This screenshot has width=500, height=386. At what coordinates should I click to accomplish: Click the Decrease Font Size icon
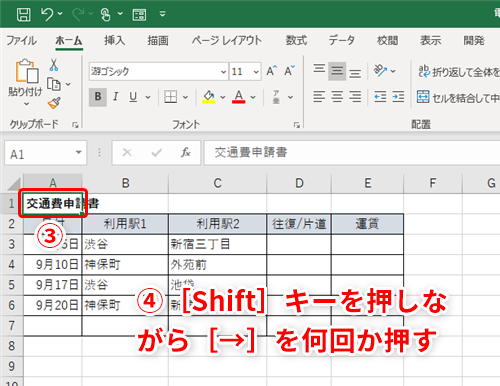click(289, 71)
